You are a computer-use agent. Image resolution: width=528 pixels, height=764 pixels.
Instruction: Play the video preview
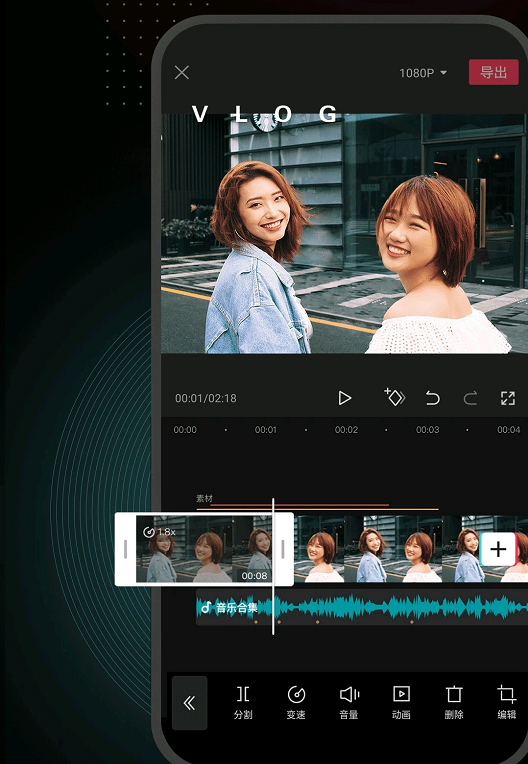click(345, 398)
